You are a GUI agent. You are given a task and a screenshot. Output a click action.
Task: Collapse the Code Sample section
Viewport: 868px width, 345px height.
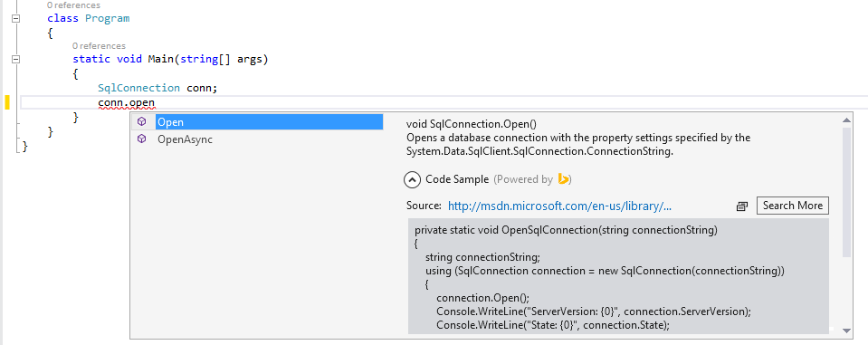pyautogui.click(x=412, y=179)
